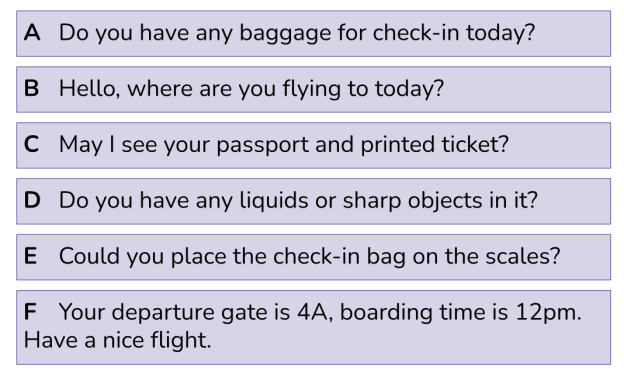Click the bold letter E label
Screen dimensions: 624x380
click(x=31, y=256)
